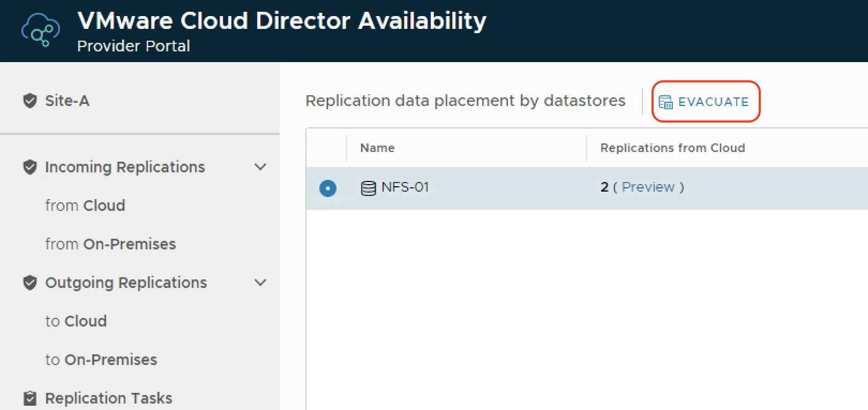Open Incoming Replications from Cloud

[85, 206]
